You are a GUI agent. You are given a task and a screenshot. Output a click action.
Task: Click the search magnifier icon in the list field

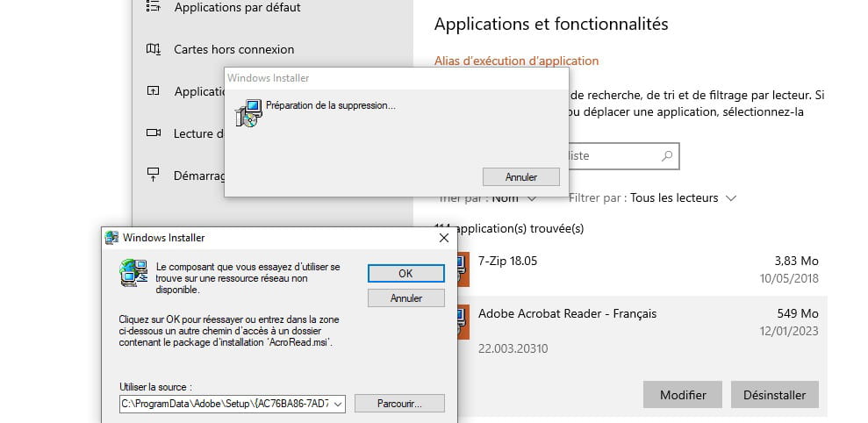click(x=667, y=156)
